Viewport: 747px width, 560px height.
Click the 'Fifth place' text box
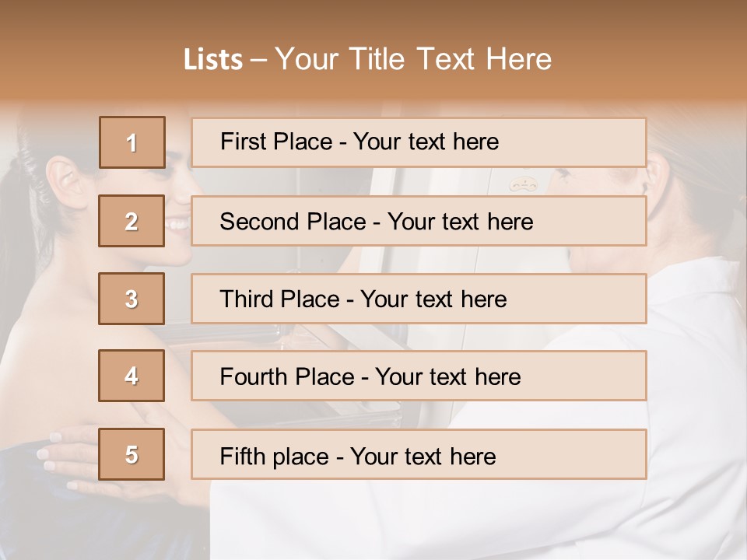click(x=419, y=454)
